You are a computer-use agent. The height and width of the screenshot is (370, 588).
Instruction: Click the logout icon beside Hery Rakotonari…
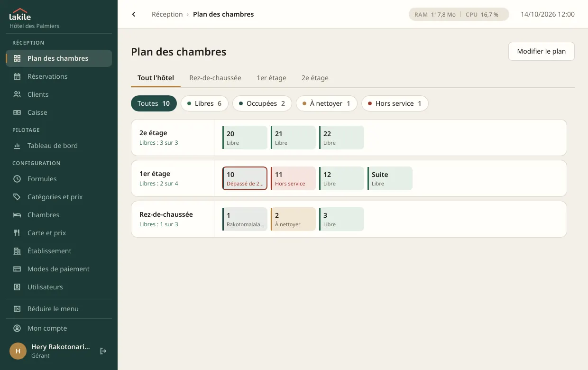103,351
